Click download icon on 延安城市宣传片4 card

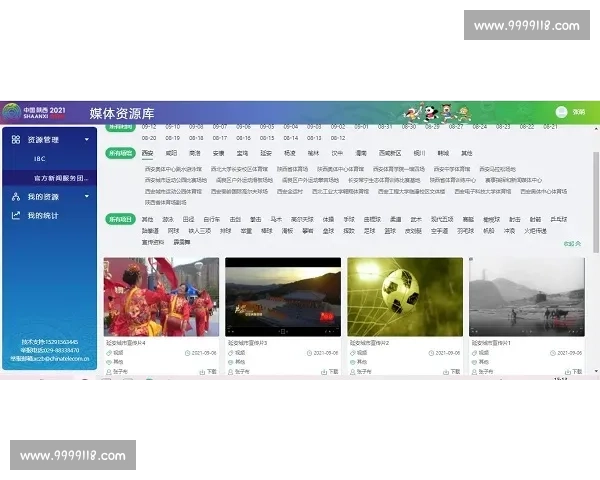(202, 372)
